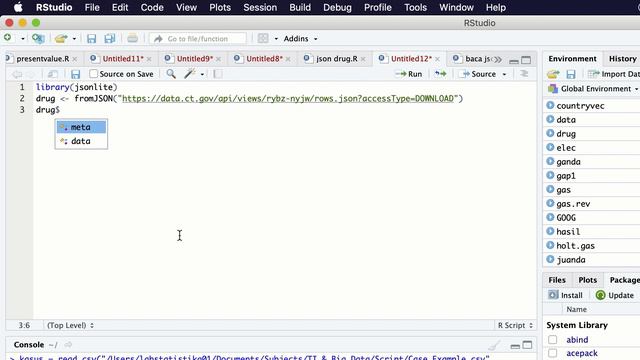
Task: Open the Environment tab
Action: [572, 59]
